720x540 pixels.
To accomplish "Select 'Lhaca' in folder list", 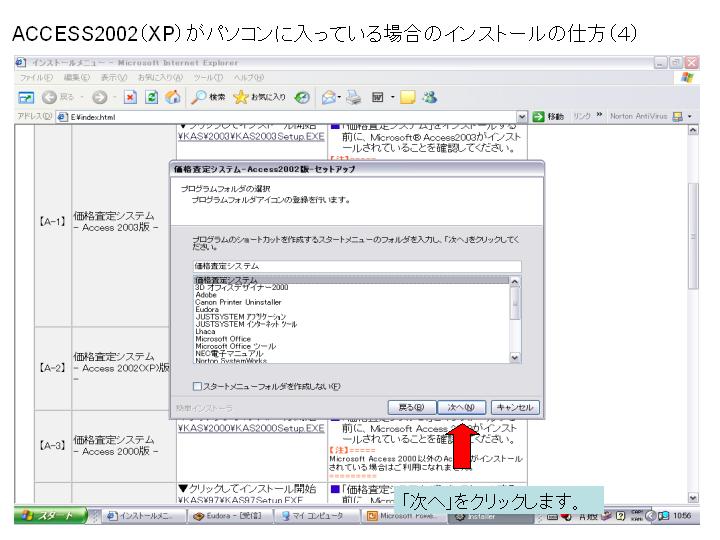I will (x=351, y=332).
